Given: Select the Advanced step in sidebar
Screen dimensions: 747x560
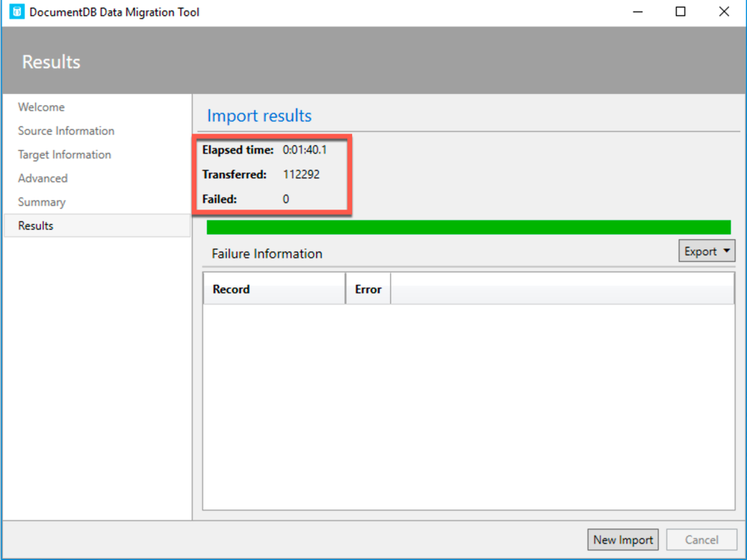Looking at the screenshot, I should click(43, 178).
